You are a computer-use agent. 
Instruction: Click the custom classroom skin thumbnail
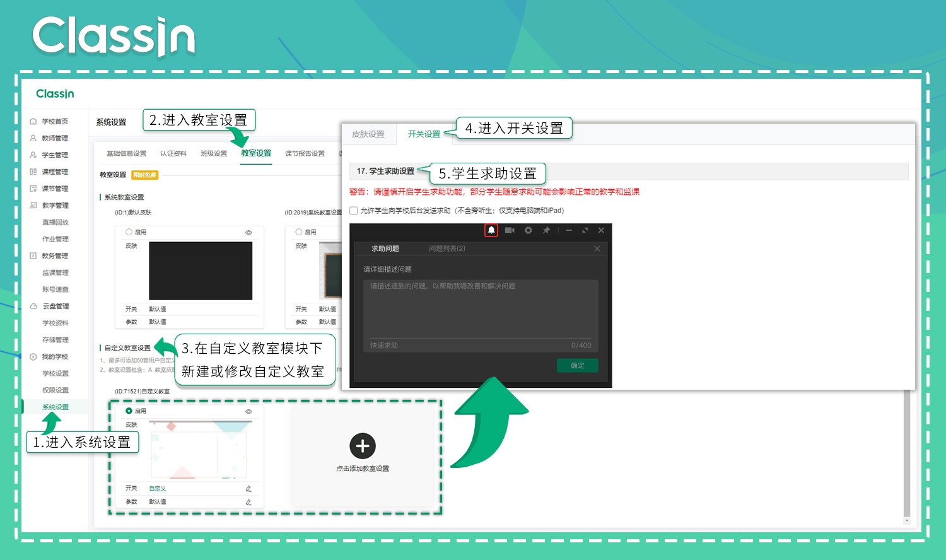201,450
